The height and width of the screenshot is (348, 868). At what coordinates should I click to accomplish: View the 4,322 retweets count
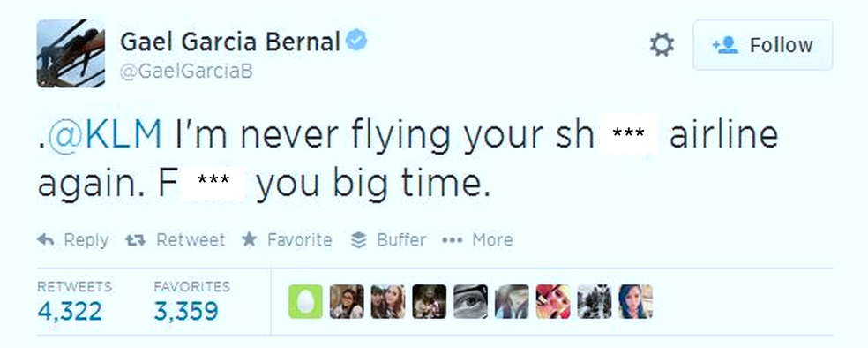click(x=70, y=311)
